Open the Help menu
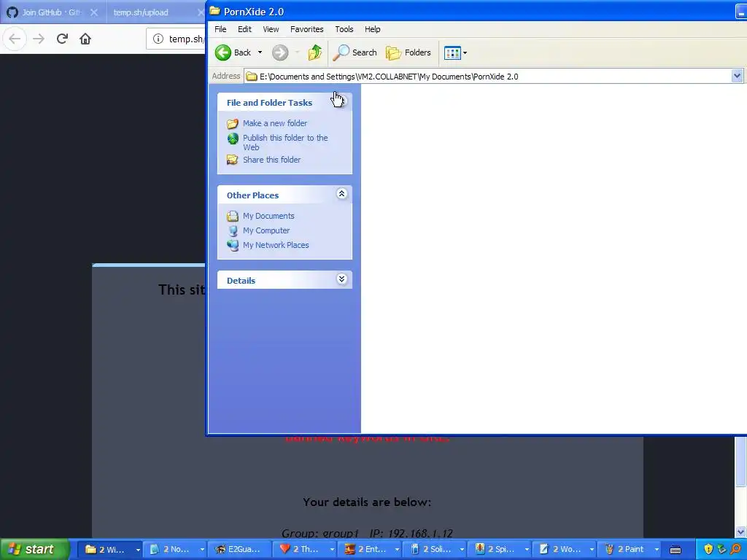 [x=372, y=29]
